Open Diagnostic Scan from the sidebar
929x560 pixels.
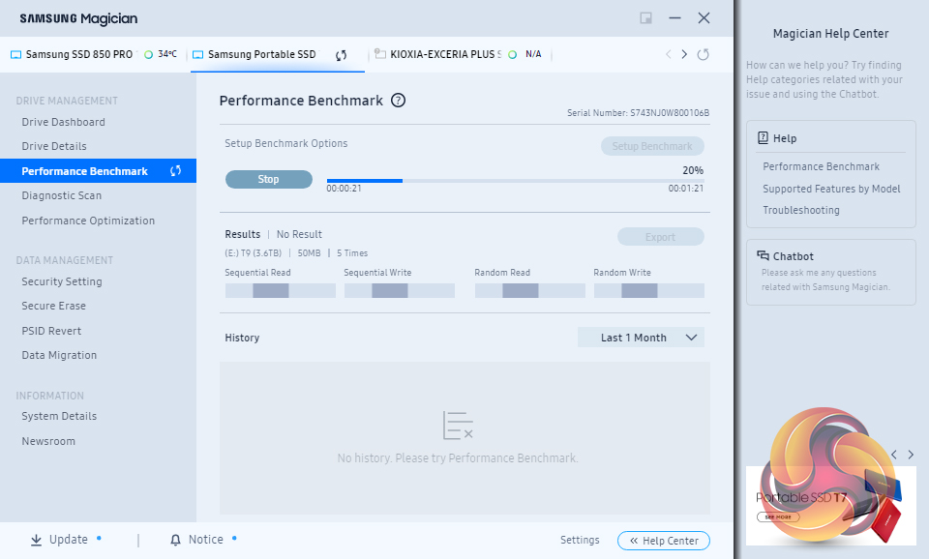(x=61, y=195)
